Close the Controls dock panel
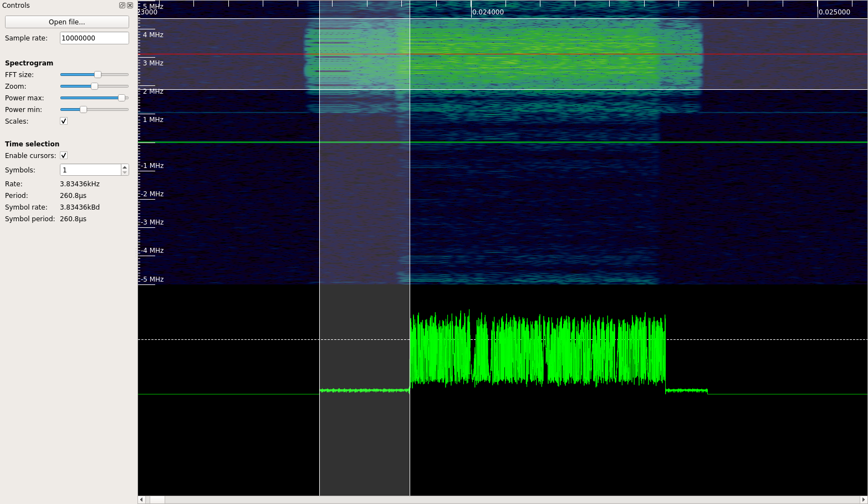Image resolution: width=868 pixels, height=504 pixels. (x=130, y=6)
